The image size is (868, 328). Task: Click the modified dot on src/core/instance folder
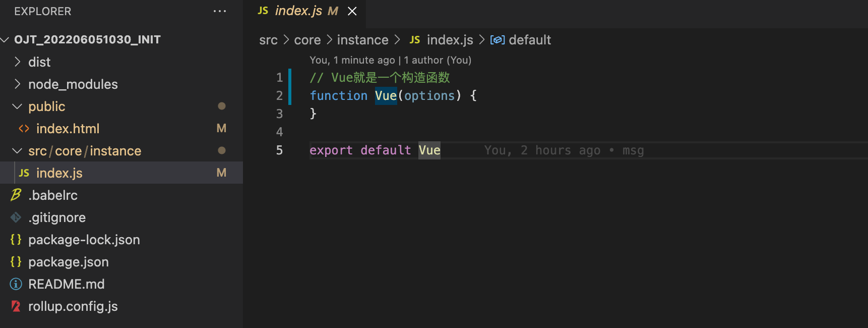[221, 150]
